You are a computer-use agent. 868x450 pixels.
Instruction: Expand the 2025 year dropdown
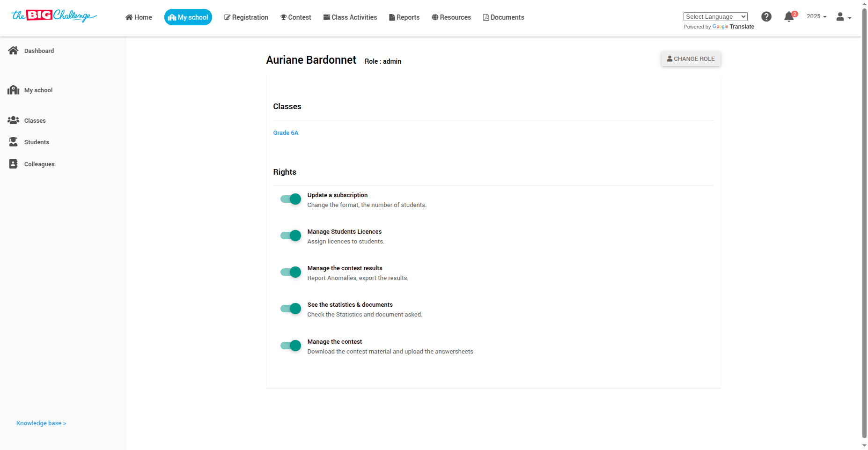[817, 16]
